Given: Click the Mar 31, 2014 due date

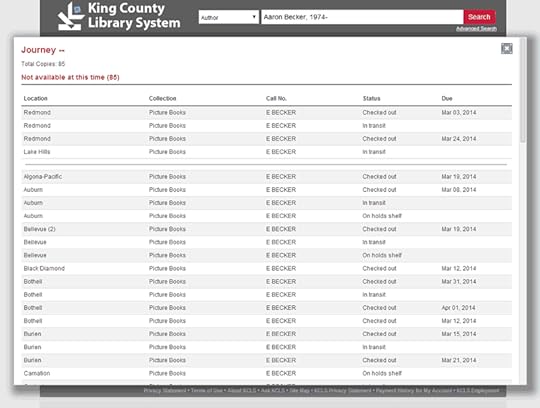Looking at the screenshot, I should [x=459, y=282].
